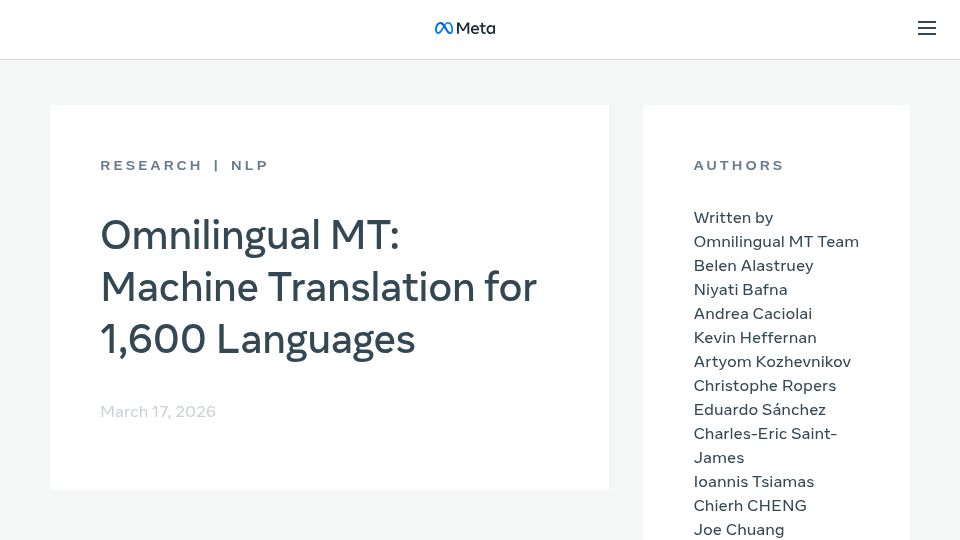The width and height of the screenshot is (960, 540).
Task: Click the Meta logo in the header
Action: (x=465, y=28)
